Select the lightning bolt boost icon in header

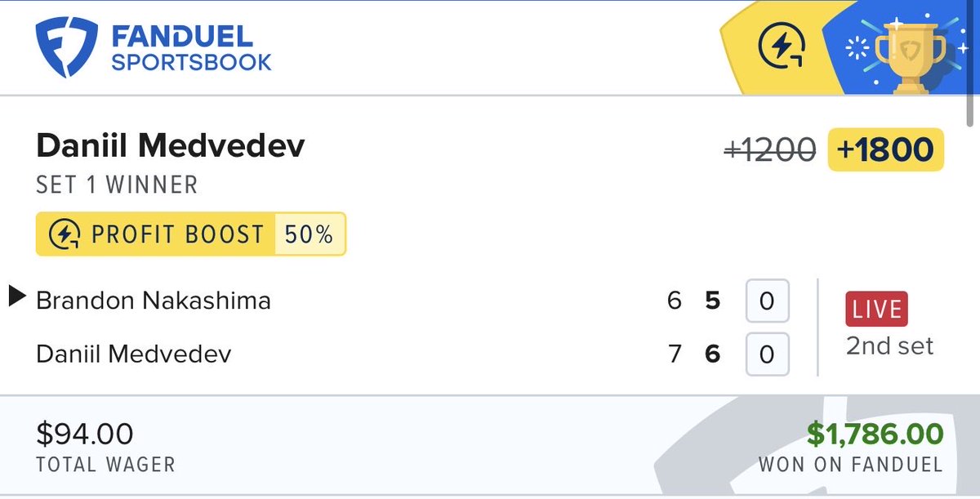pyautogui.click(x=782, y=47)
